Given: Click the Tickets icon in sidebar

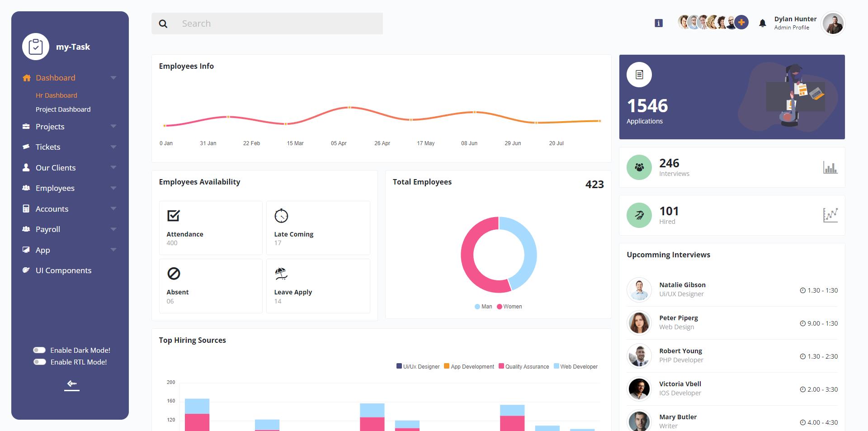Looking at the screenshot, I should coord(26,147).
